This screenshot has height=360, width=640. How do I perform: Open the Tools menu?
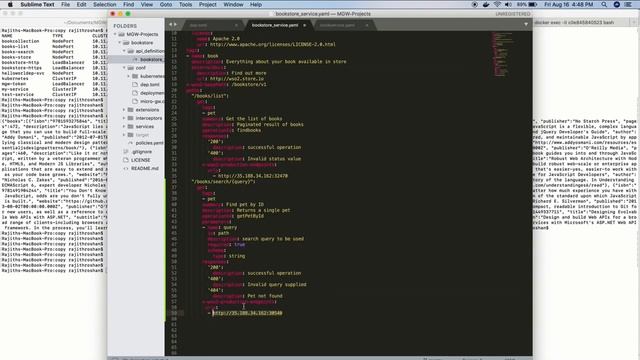(x=185, y=4)
